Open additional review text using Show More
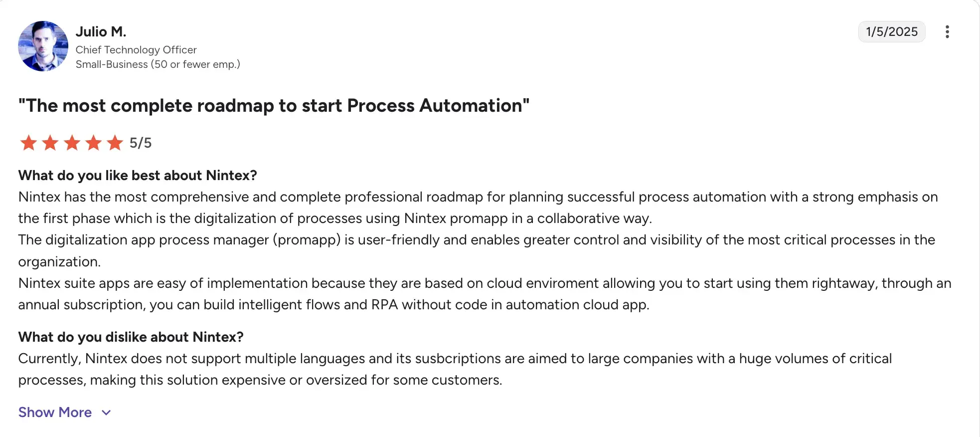The width and height of the screenshot is (980, 437). coord(55,412)
